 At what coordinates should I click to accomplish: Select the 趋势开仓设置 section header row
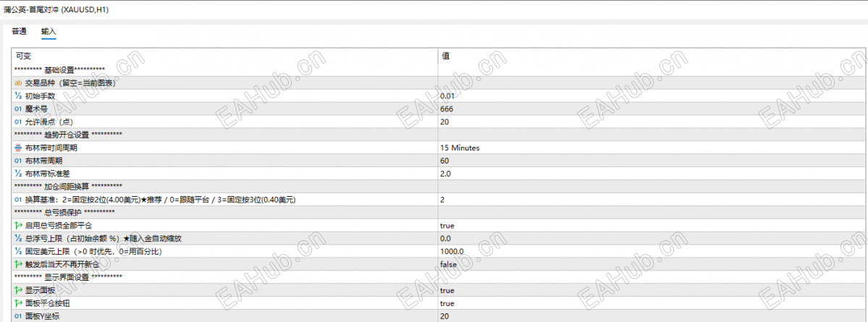coord(439,135)
